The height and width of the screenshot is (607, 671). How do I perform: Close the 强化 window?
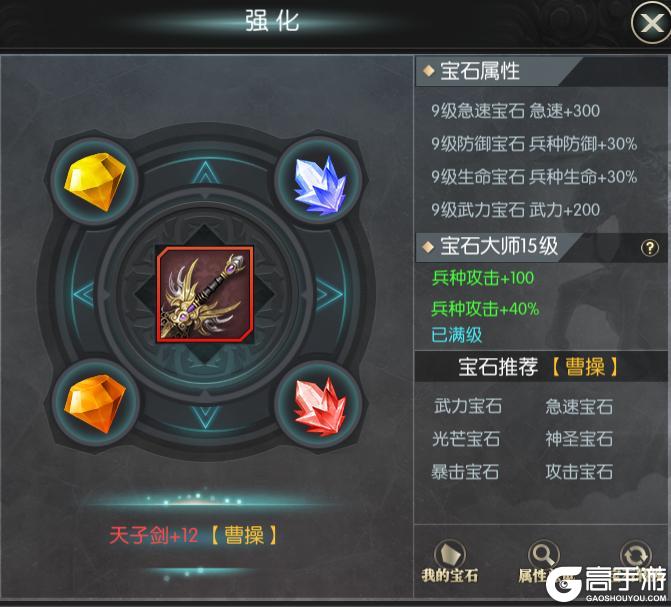pyautogui.click(x=650, y=22)
